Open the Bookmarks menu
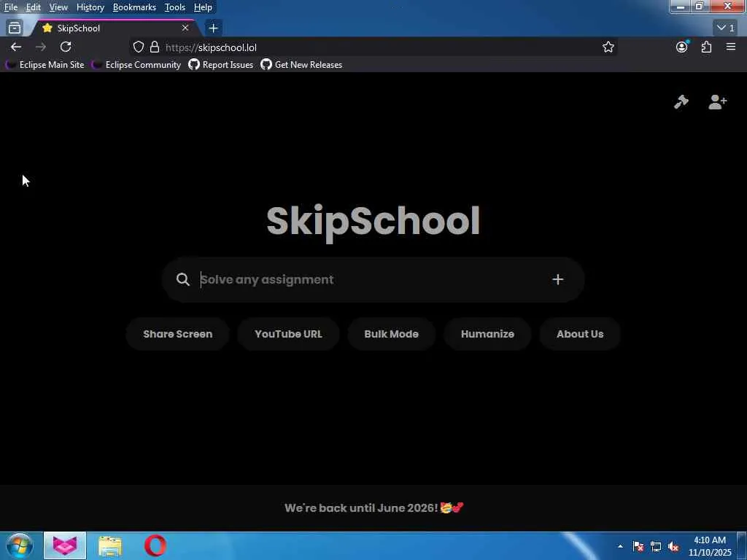Viewport: 747px width, 560px height. [134, 7]
